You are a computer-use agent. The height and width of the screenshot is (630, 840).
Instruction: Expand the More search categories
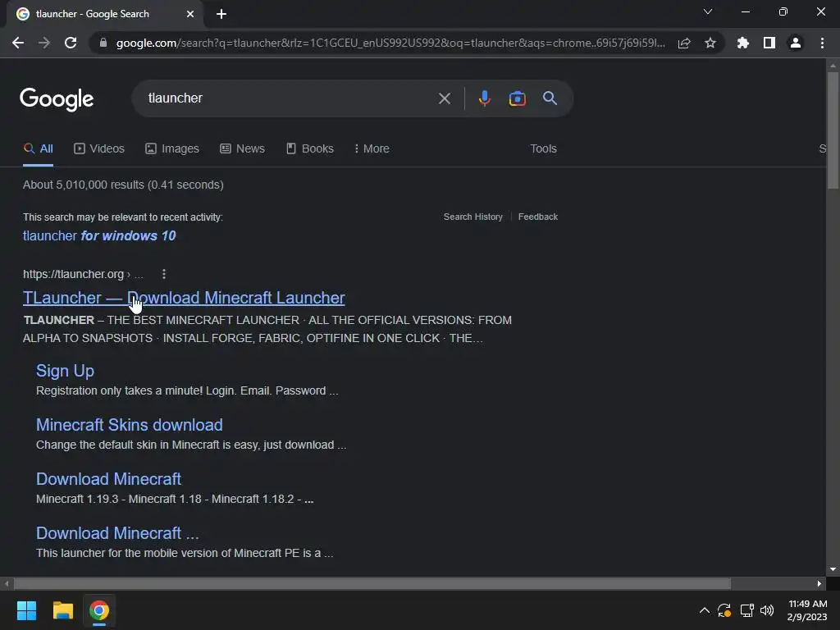[x=372, y=148]
